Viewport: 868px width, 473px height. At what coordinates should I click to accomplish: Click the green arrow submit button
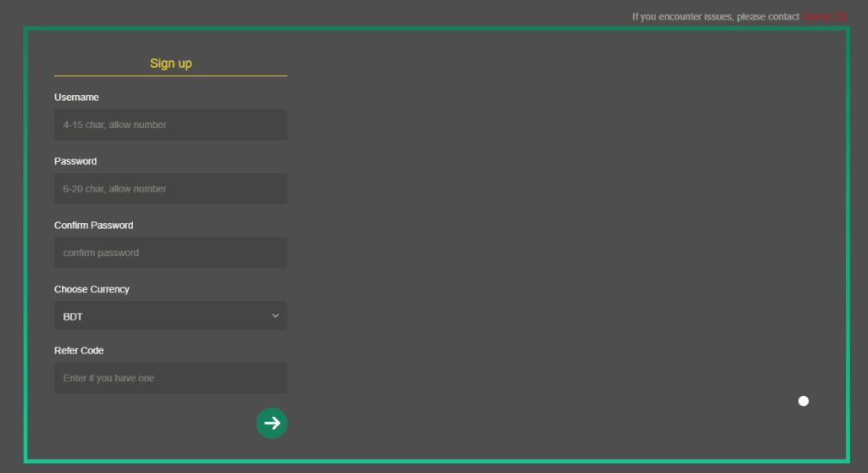coord(271,423)
